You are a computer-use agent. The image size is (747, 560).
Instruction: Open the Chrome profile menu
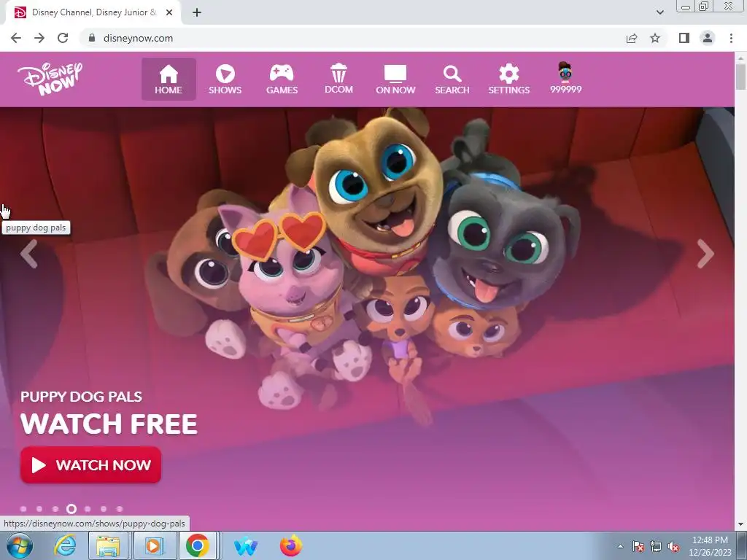(708, 38)
